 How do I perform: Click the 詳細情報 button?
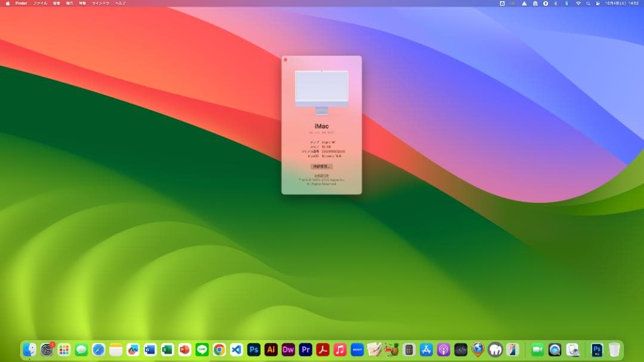(321, 167)
